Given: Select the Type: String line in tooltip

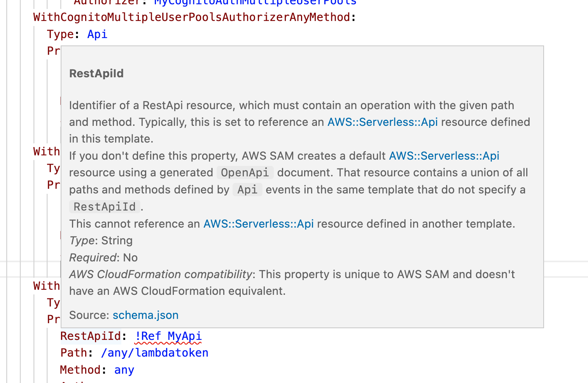Looking at the screenshot, I should point(100,240).
